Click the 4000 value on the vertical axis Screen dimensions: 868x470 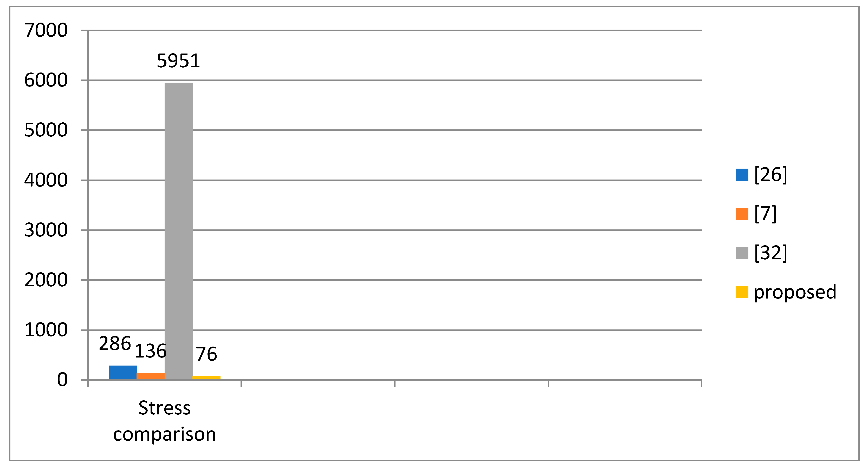coord(46,181)
